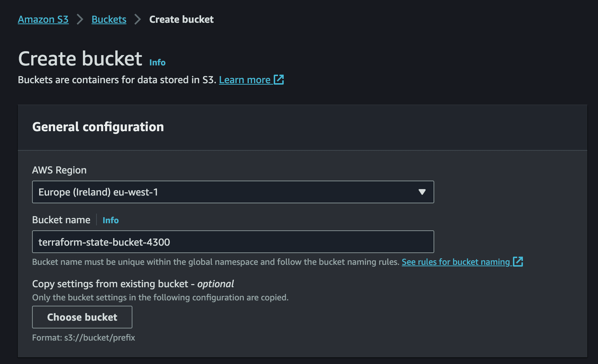Focus the Bucket name input field

[x=233, y=242]
